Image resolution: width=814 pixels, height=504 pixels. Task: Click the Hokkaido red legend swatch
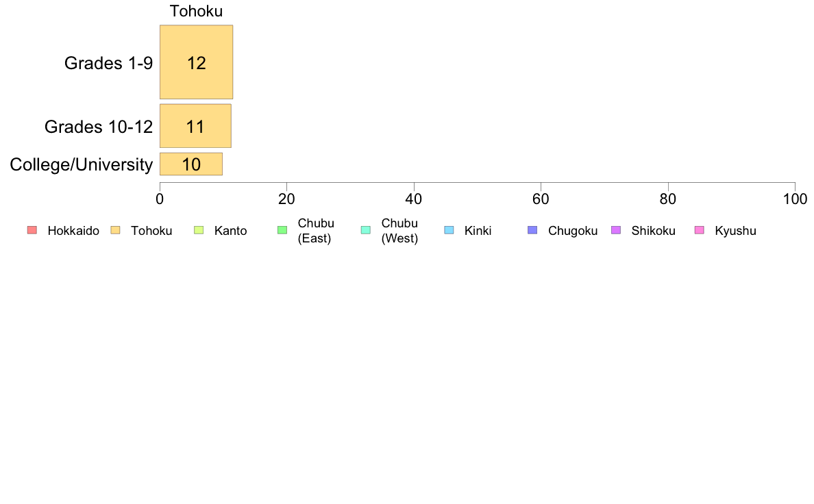pyautogui.click(x=32, y=230)
